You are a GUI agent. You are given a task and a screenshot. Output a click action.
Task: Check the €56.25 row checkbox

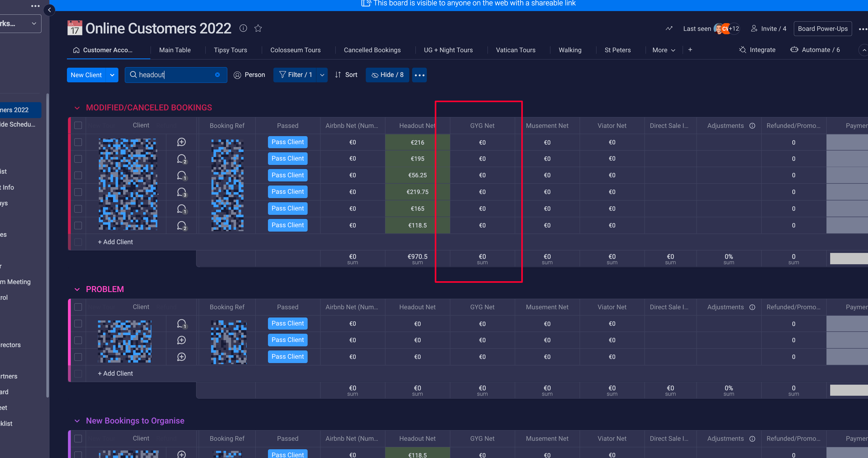click(78, 175)
